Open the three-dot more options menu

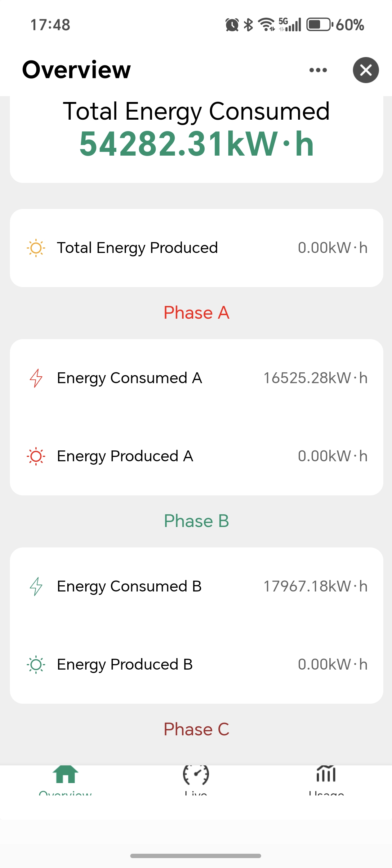coord(318,70)
